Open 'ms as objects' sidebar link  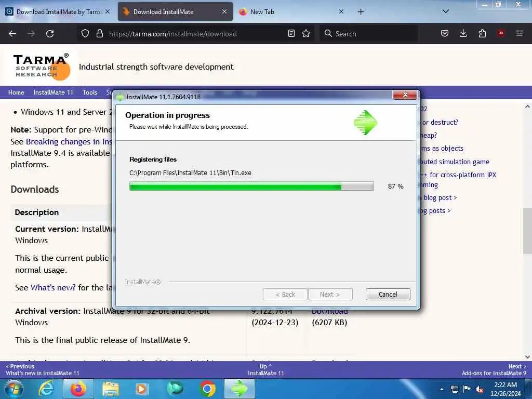point(442,148)
